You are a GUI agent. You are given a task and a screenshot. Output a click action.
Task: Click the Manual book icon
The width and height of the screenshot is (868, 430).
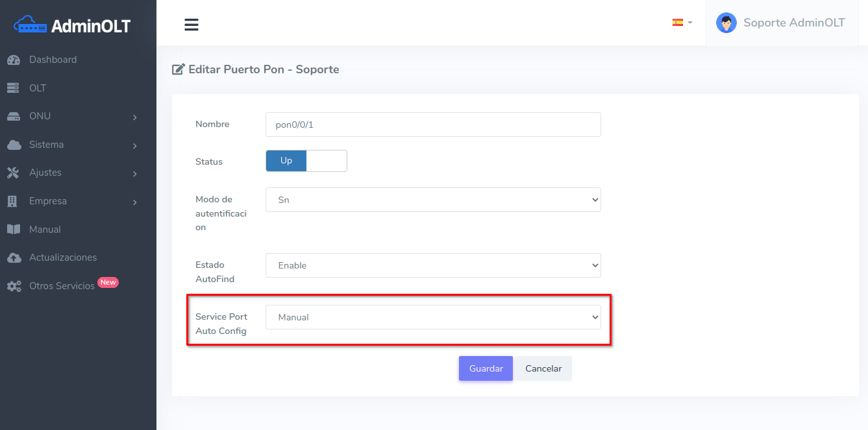pyautogui.click(x=14, y=230)
